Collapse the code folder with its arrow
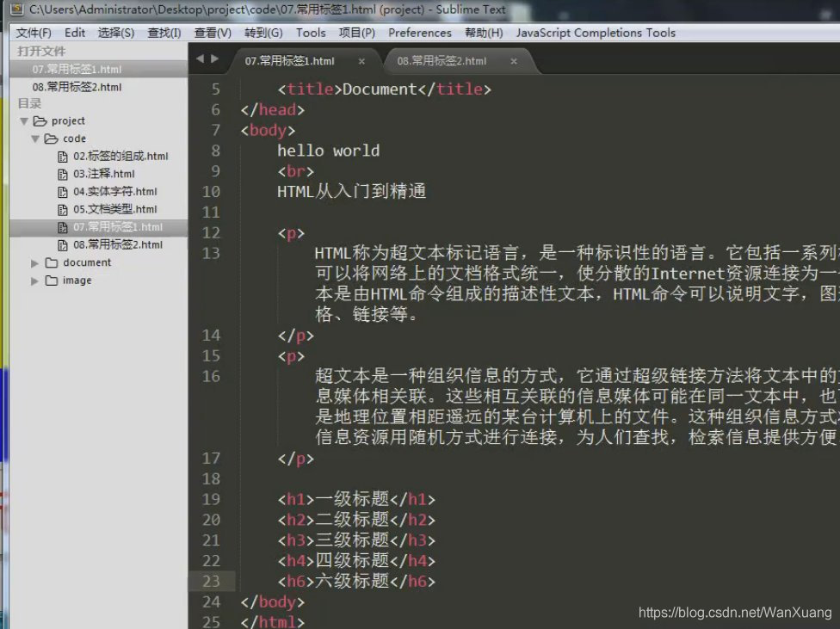840x629 pixels. [x=35, y=139]
